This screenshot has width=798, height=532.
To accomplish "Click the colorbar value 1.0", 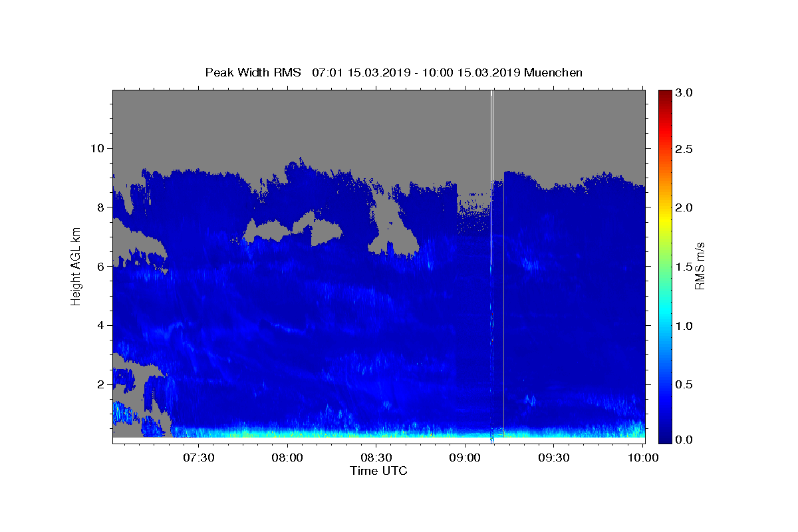I will (685, 325).
